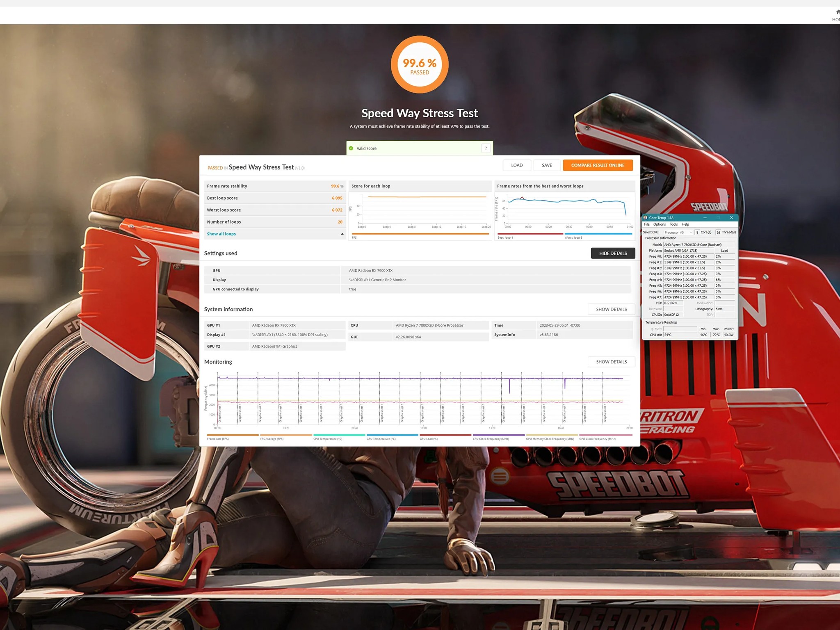This screenshot has width=840, height=630.
Task: Toggle the CPU Temperature legend swatch
Action: tap(339, 435)
